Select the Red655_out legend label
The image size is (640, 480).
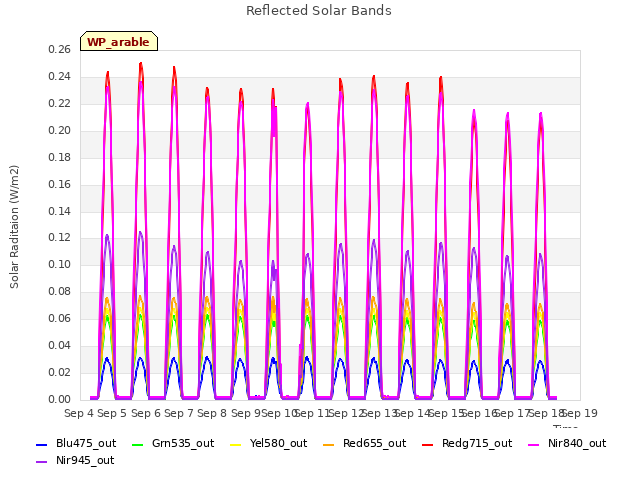[375, 443]
